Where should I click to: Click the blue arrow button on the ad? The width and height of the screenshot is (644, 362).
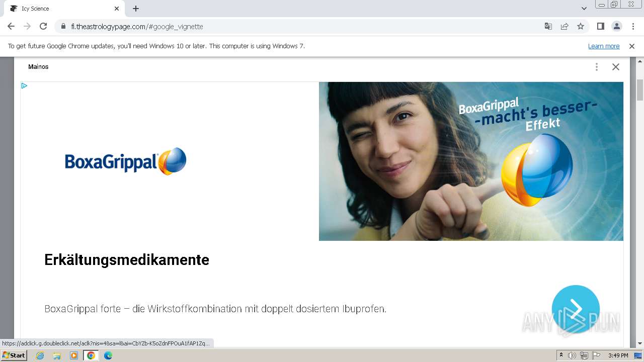click(576, 309)
